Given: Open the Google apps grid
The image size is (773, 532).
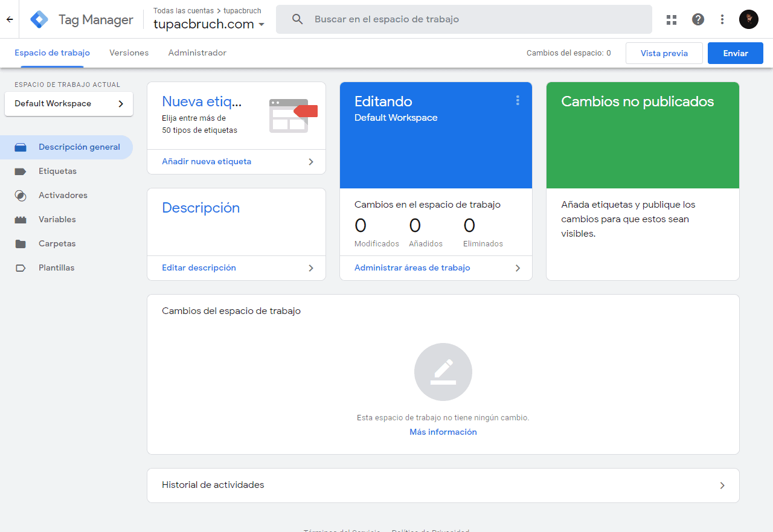Looking at the screenshot, I should point(671,19).
